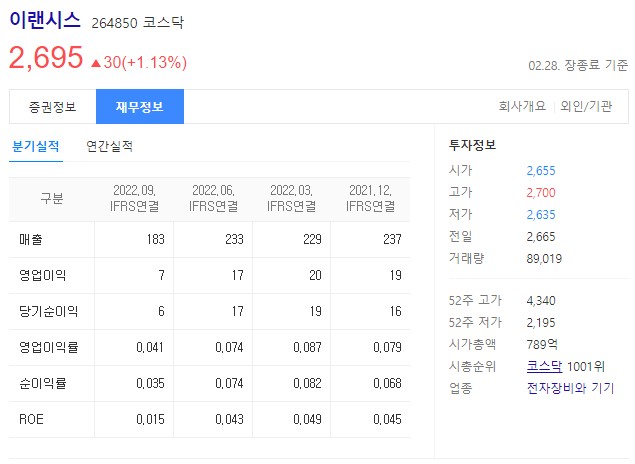Click the 업종 label
The height and width of the screenshot is (464, 635).
pos(460,388)
